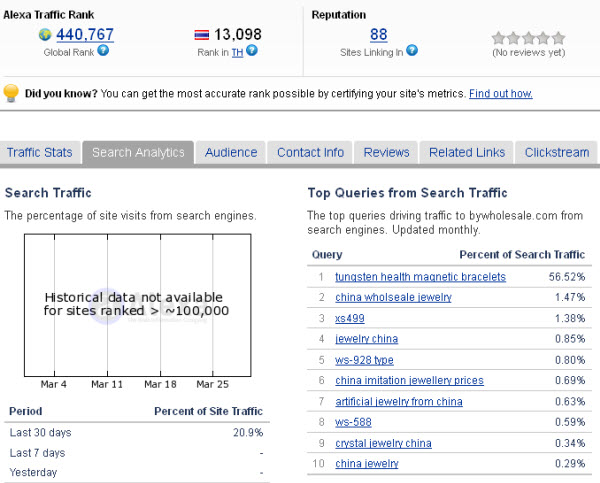
Task: Open the TH country link
Action: 237,53
